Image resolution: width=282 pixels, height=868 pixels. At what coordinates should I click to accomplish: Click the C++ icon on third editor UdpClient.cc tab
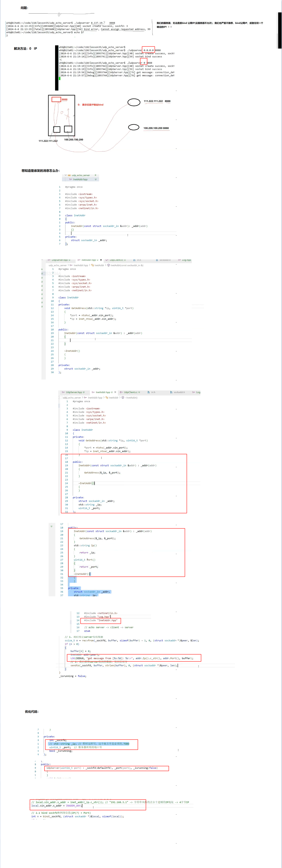(121, 392)
